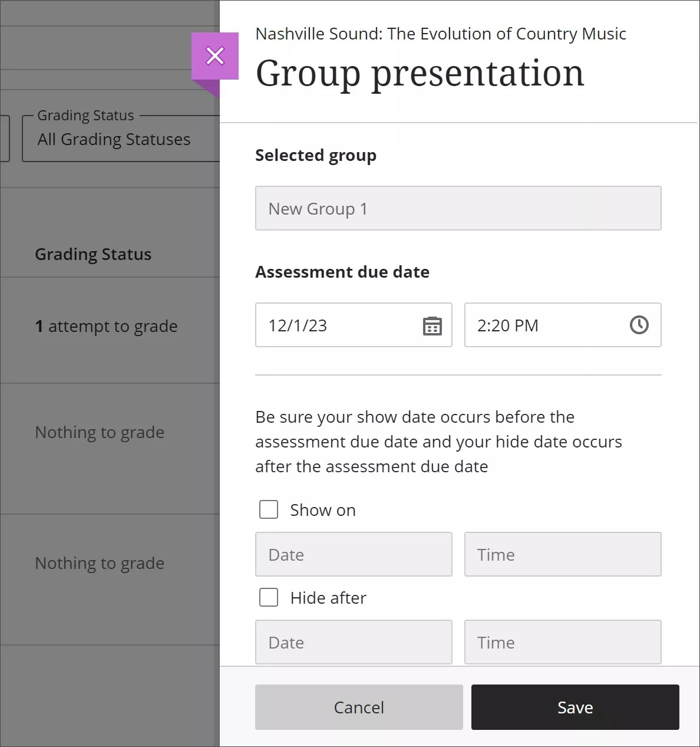Select the New Group 1 field
The width and height of the screenshot is (700, 747).
point(458,208)
